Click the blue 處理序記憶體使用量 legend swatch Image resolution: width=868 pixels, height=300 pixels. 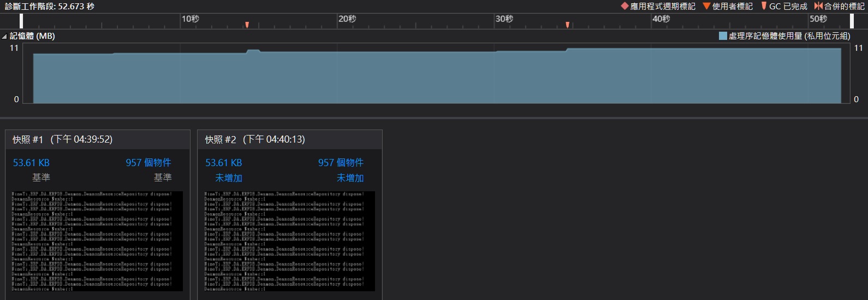tap(723, 36)
